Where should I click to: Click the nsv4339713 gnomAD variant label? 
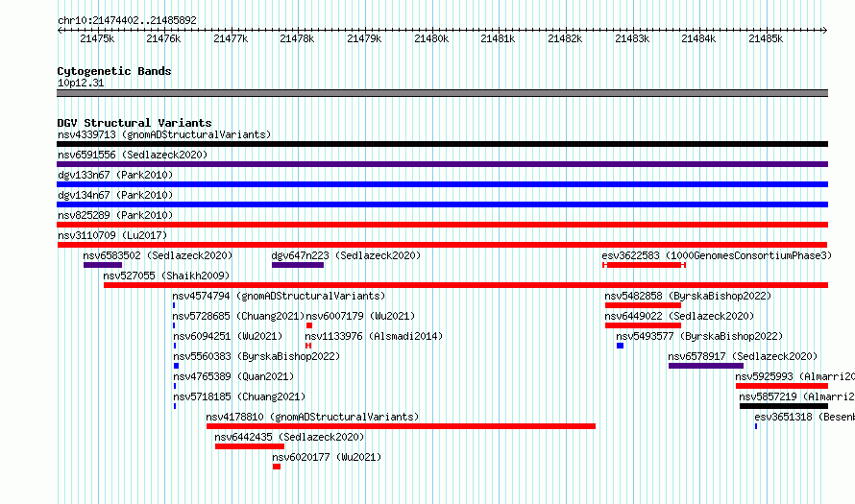pyautogui.click(x=164, y=134)
